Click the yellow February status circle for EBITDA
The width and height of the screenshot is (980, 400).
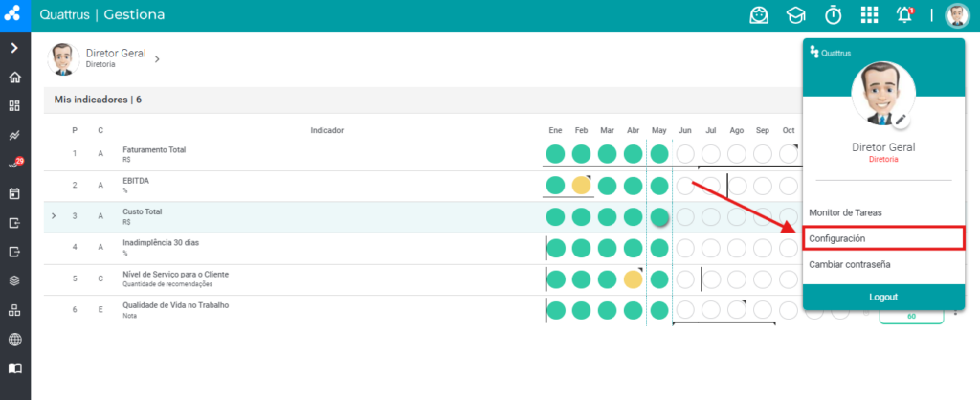[581, 186]
